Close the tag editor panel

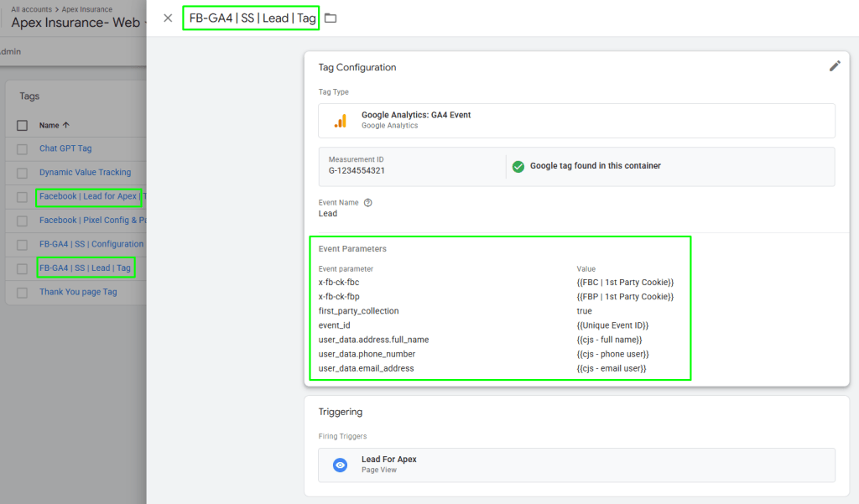click(x=168, y=18)
